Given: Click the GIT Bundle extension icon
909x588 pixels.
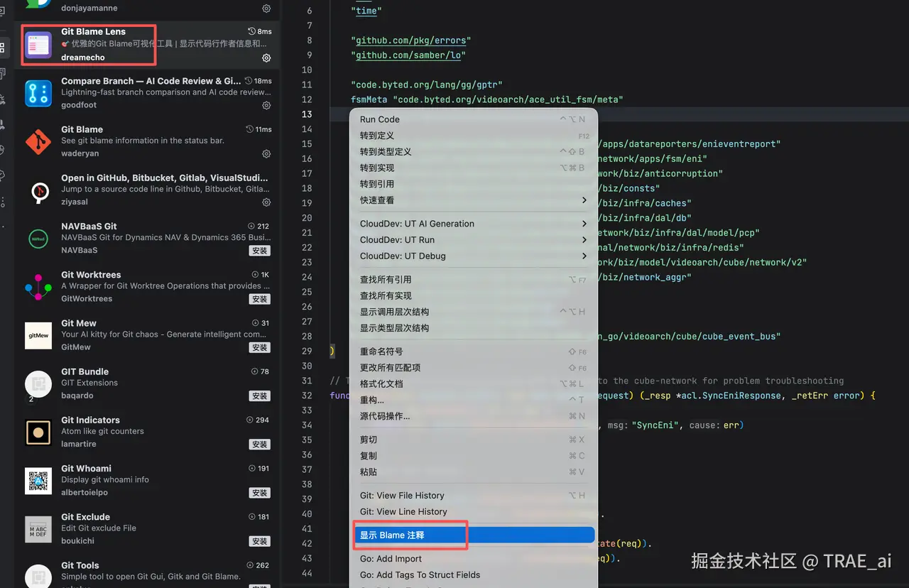Looking at the screenshot, I should tap(38, 383).
